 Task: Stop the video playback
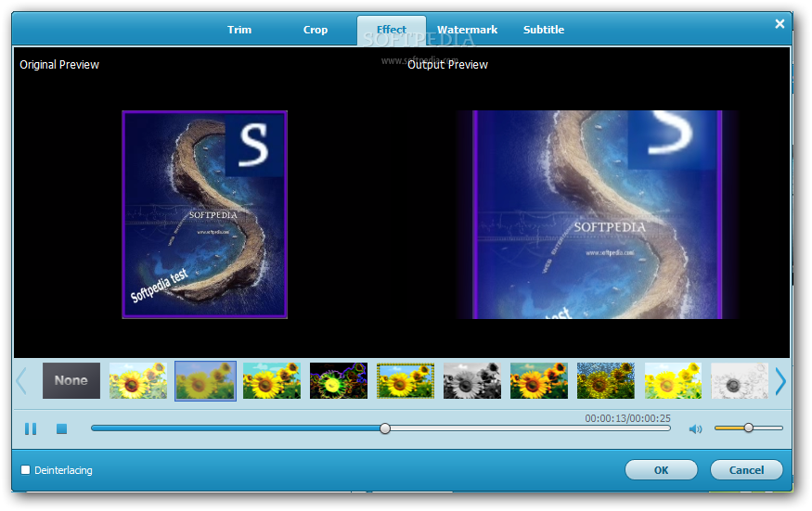pyautogui.click(x=61, y=428)
